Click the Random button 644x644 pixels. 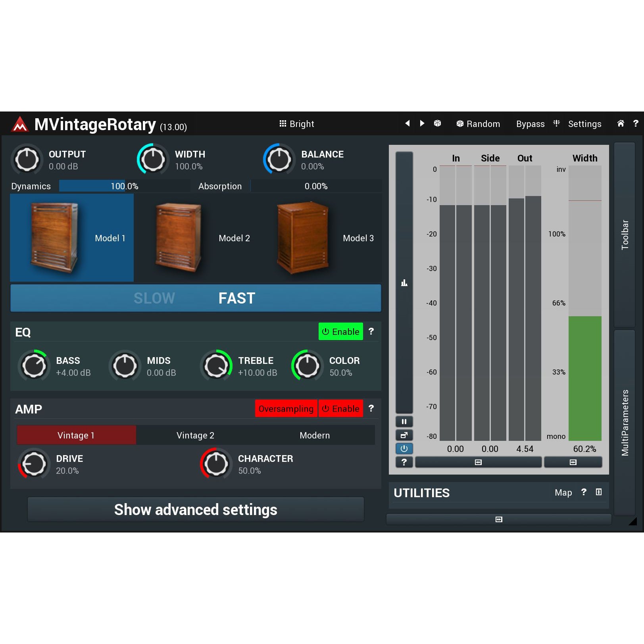[478, 124]
